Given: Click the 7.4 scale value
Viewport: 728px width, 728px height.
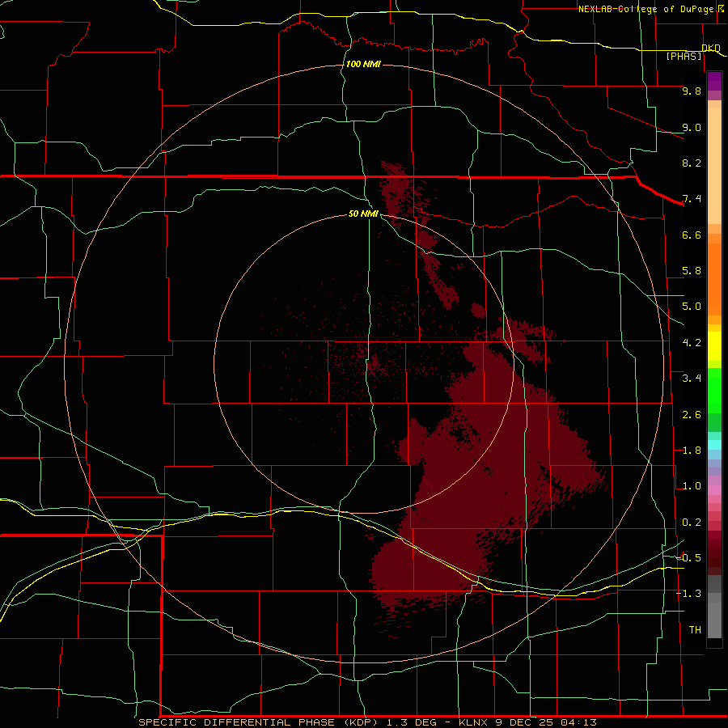Looking at the screenshot, I should tap(692, 199).
